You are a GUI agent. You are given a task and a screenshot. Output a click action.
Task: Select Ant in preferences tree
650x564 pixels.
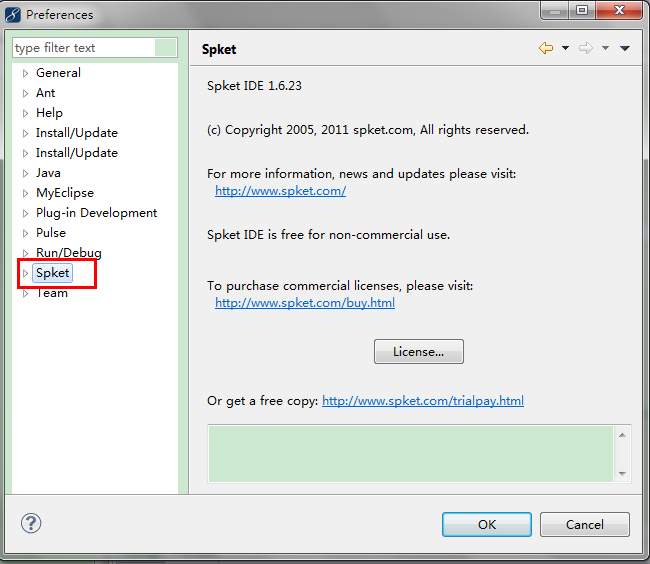[x=46, y=93]
